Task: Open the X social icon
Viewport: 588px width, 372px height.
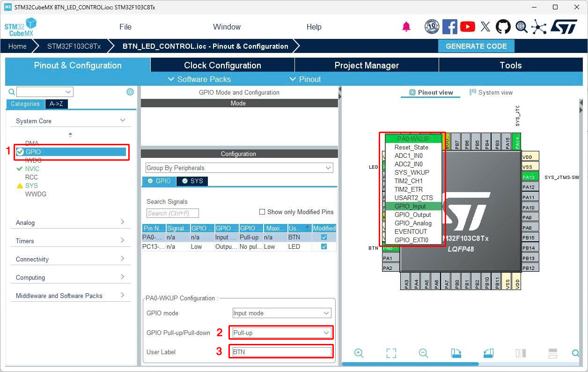Action: pos(485,27)
